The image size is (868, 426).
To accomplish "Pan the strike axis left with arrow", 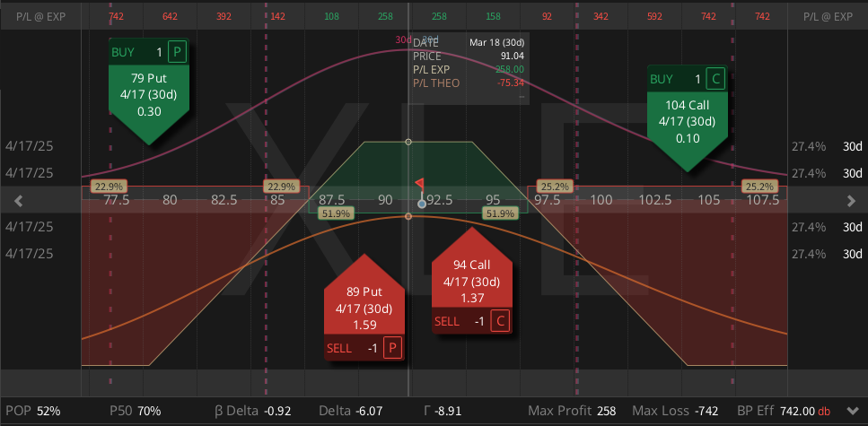I will pos(18,201).
